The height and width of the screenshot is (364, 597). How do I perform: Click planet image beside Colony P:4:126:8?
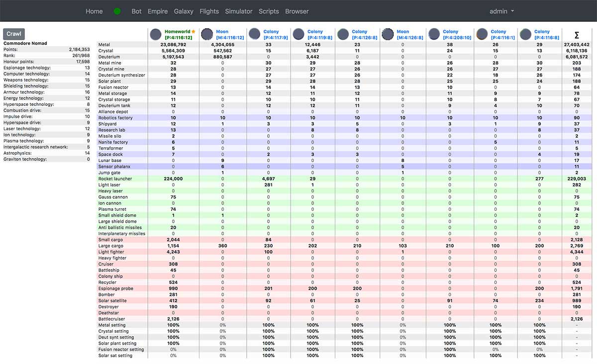click(343, 34)
